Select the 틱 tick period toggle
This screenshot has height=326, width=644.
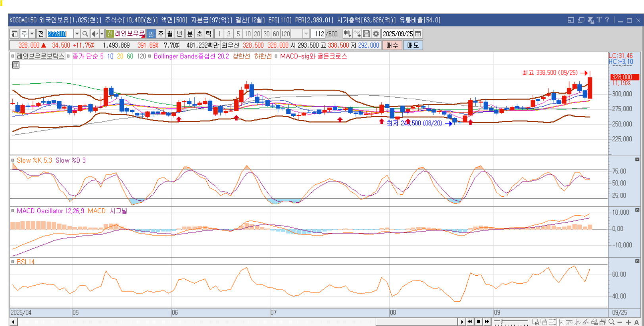209,34
